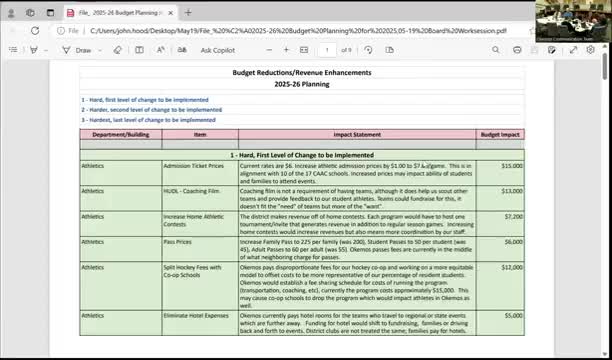Click the '$6,000' budget impact value
The width and height of the screenshot is (612, 360).
point(513,242)
